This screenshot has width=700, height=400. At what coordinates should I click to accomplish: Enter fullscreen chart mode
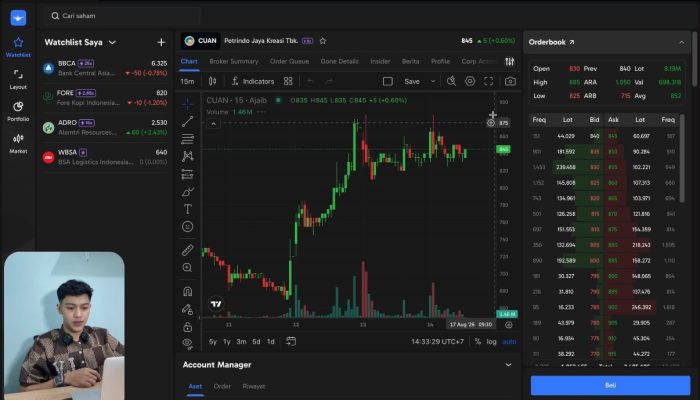pyautogui.click(x=489, y=81)
